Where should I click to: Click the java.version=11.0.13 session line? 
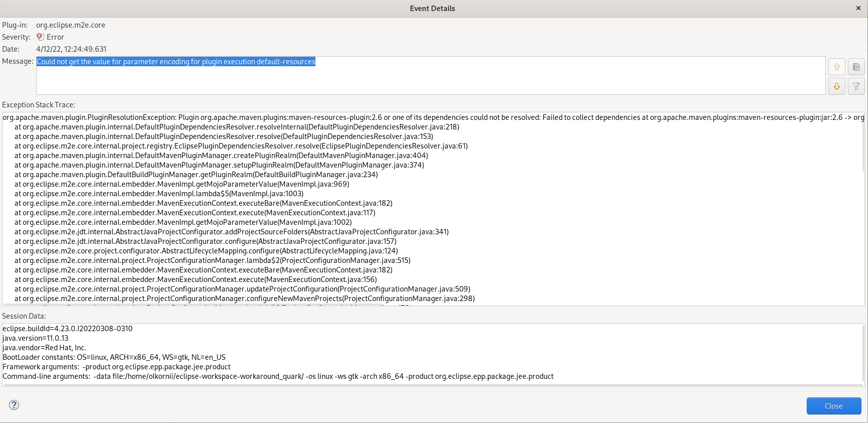(x=36, y=338)
